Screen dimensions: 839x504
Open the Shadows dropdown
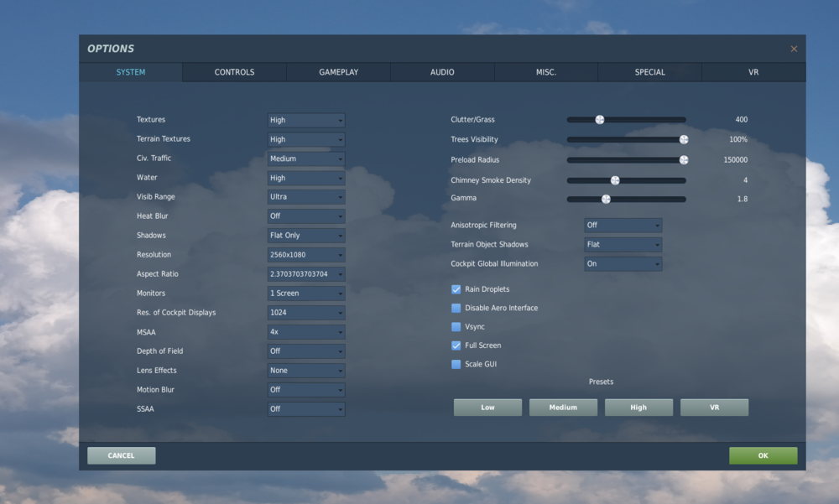pyautogui.click(x=306, y=236)
